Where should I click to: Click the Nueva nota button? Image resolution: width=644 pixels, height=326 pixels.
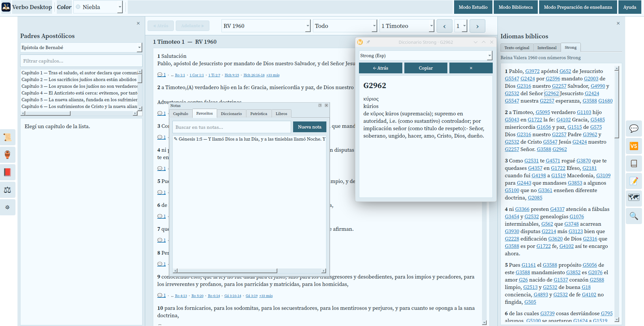310,127
